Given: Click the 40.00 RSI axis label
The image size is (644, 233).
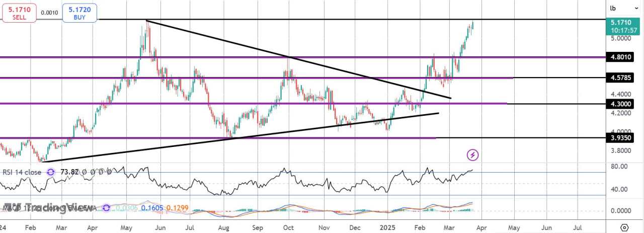Looking at the screenshot, I should click(618, 190).
